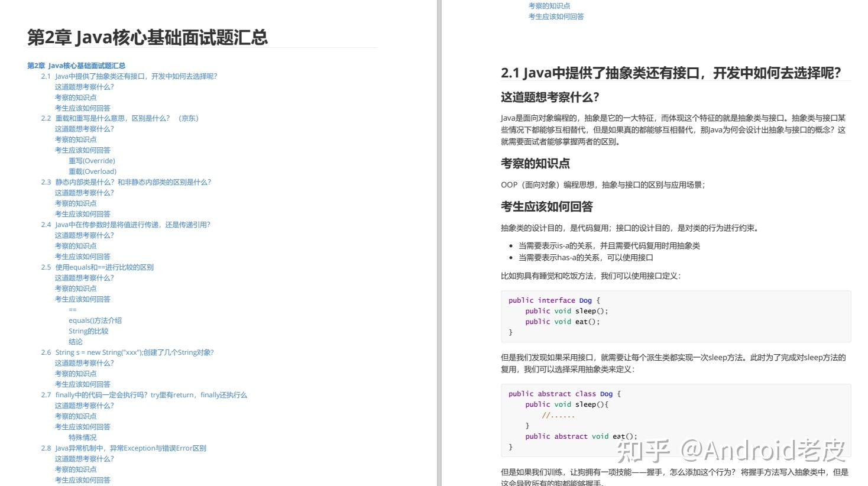Go to the 特殊情况 entry under section 2.7
The width and height of the screenshot is (868, 486).
82,438
